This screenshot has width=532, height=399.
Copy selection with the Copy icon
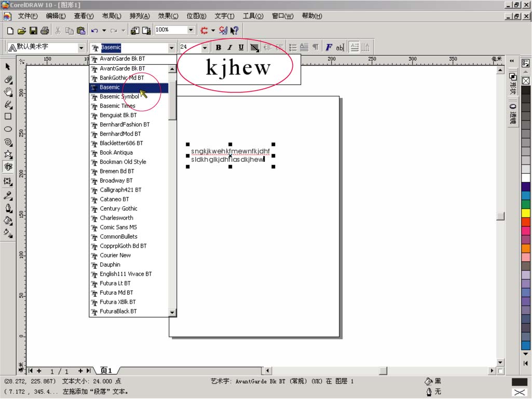(x=69, y=31)
